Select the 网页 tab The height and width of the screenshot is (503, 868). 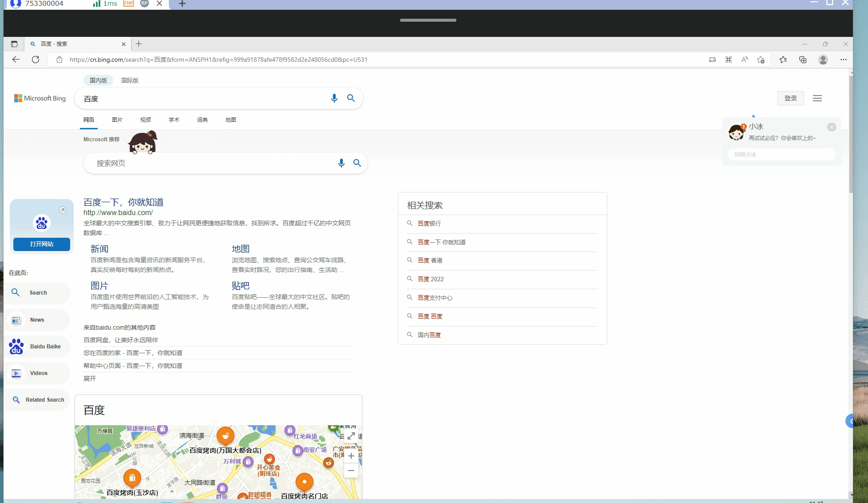(x=89, y=120)
